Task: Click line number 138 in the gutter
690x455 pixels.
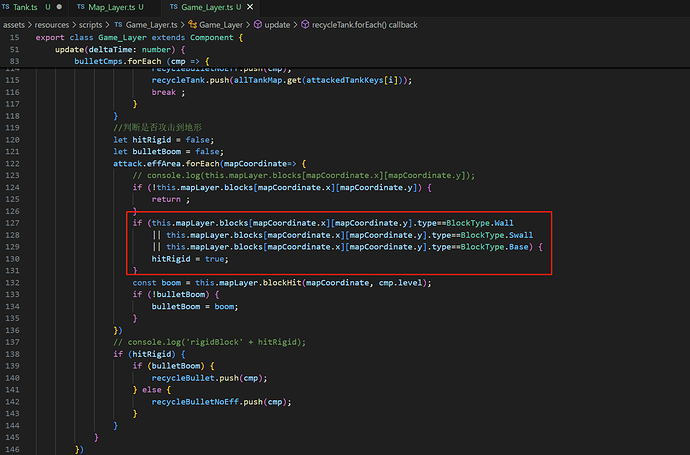Action: pyautogui.click(x=12, y=354)
